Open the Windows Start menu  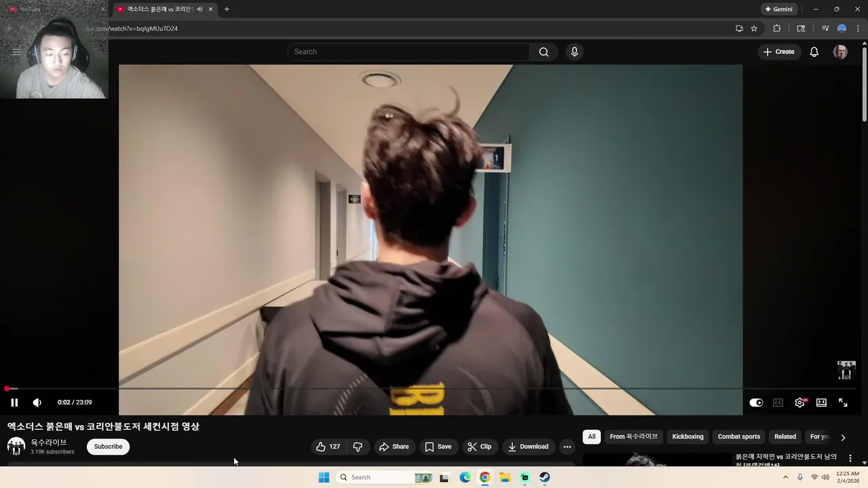[324, 477]
